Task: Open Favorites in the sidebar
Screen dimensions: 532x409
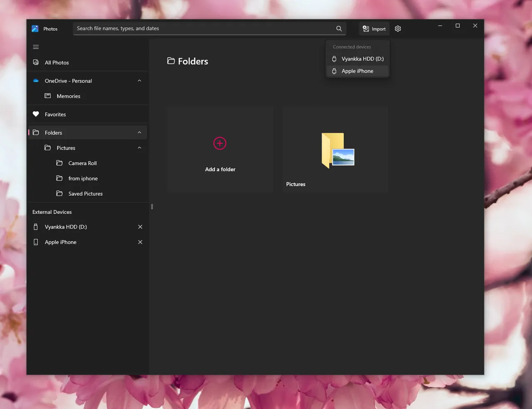Action: pos(88,114)
